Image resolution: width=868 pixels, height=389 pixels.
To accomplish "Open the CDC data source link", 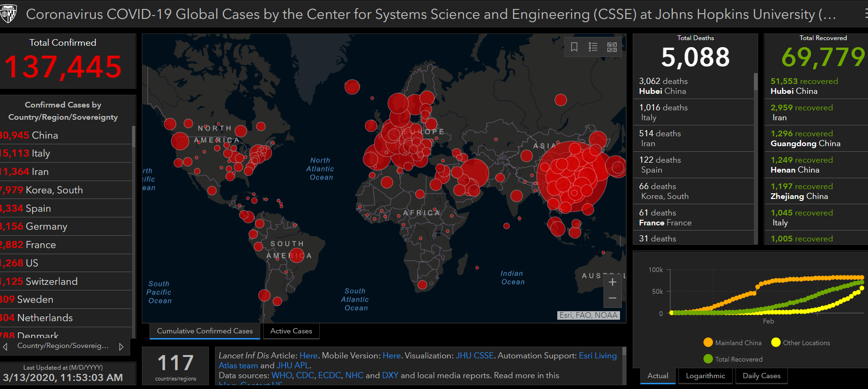I will [305, 375].
